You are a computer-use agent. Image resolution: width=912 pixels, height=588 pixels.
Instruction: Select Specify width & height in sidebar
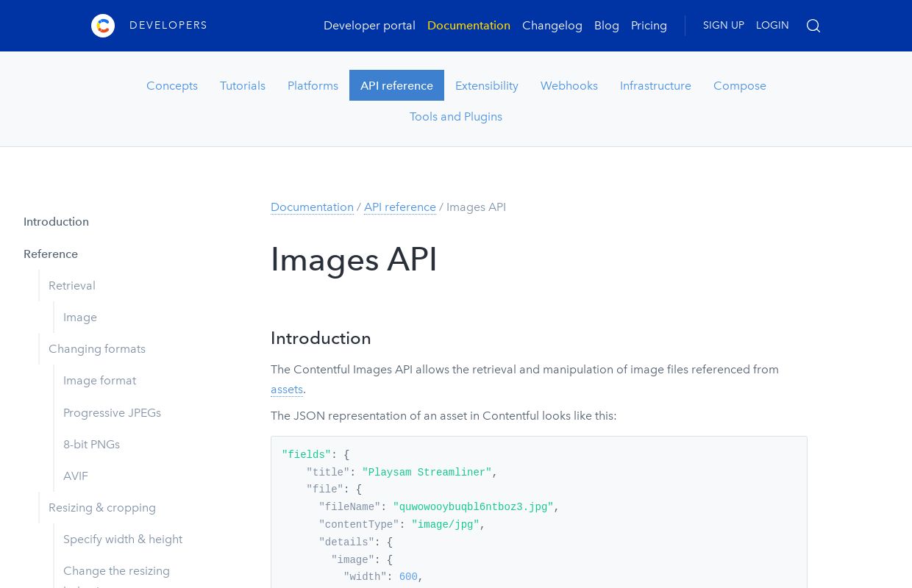point(123,539)
